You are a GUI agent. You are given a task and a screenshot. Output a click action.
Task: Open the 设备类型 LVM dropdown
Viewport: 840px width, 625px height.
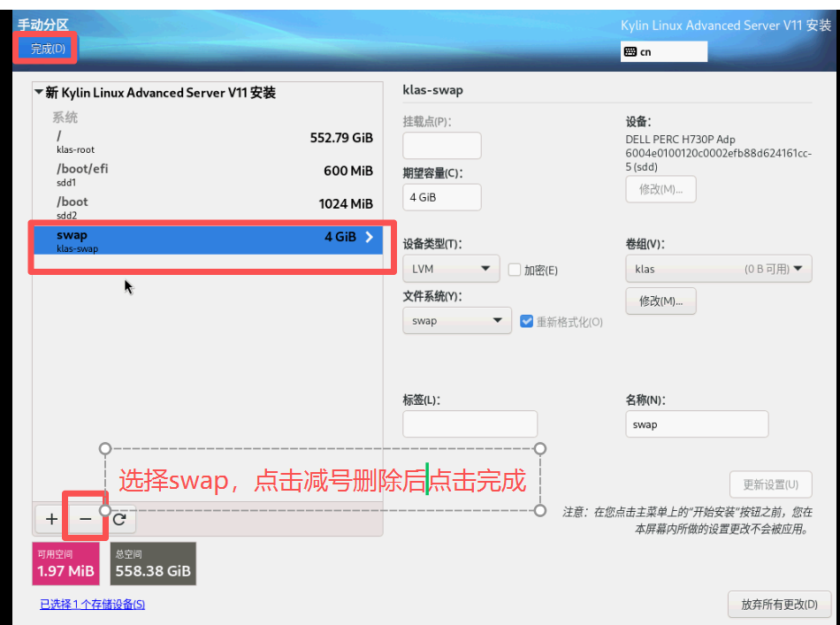pos(451,269)
